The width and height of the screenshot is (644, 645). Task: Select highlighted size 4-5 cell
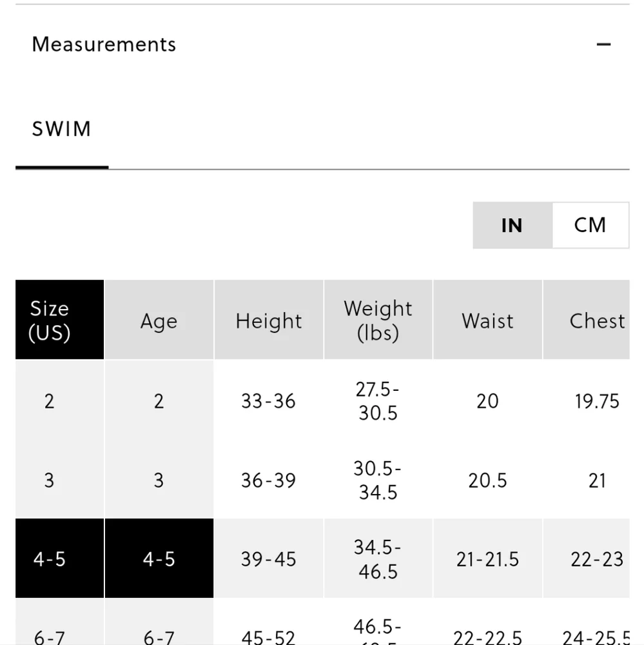[x=59, y=558]
